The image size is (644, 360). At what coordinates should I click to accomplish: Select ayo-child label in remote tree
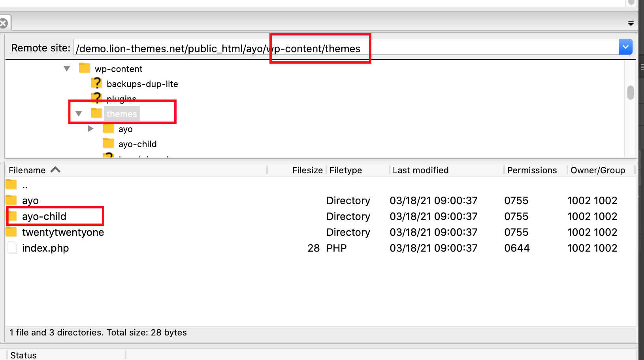pos(137,144)
